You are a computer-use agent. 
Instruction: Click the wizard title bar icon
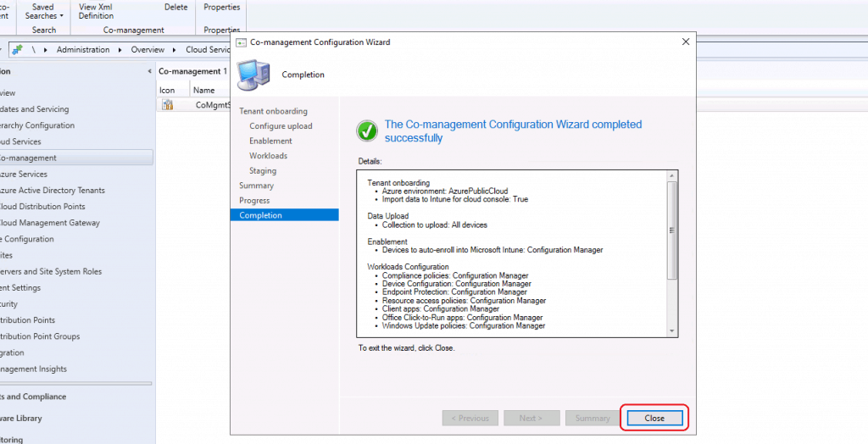[241, 42]
